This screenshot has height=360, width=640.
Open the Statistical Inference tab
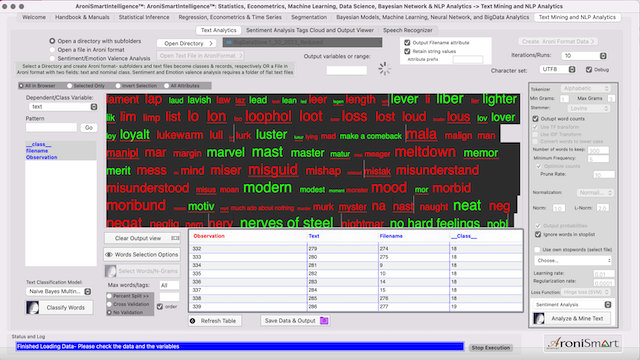tap(144, 17)
